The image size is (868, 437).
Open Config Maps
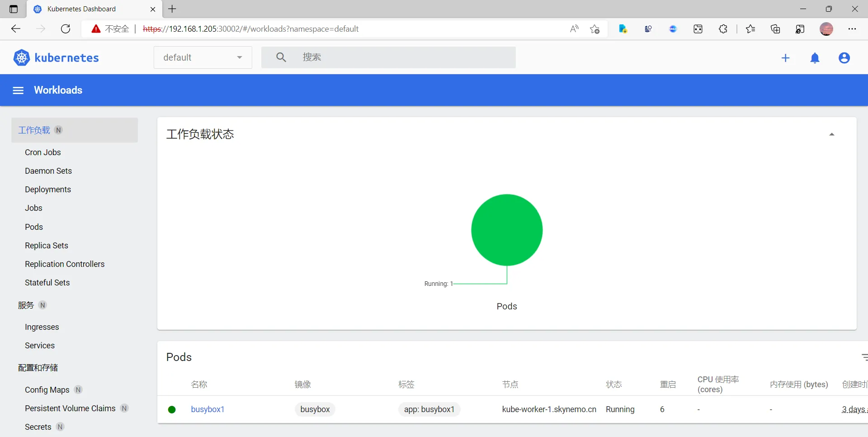point(47,390)
